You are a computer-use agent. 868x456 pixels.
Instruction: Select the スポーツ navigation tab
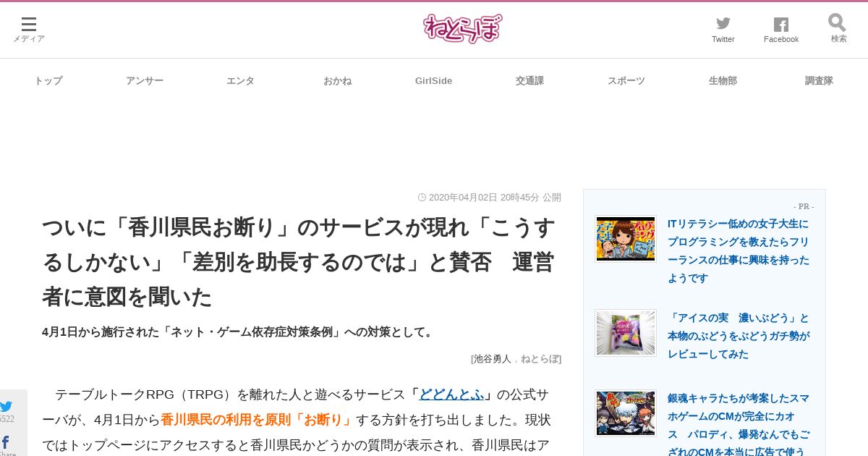pyautogui.click(x=626, y=81)
